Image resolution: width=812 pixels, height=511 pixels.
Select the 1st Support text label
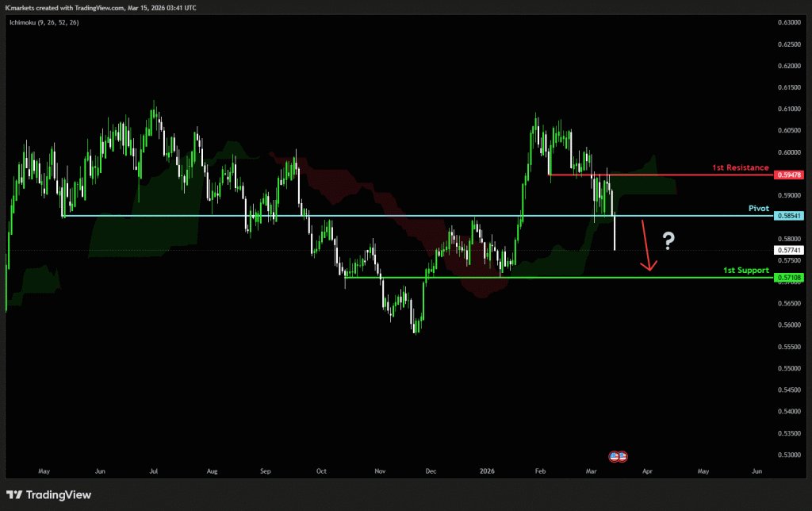tap(746, 270)
